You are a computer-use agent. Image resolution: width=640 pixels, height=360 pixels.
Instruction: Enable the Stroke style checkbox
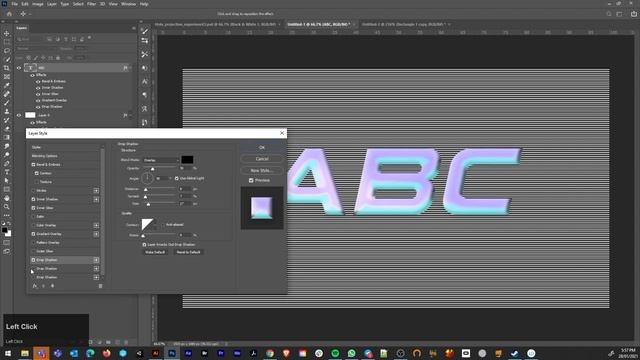pyautogui.click(x=33, y=191)
